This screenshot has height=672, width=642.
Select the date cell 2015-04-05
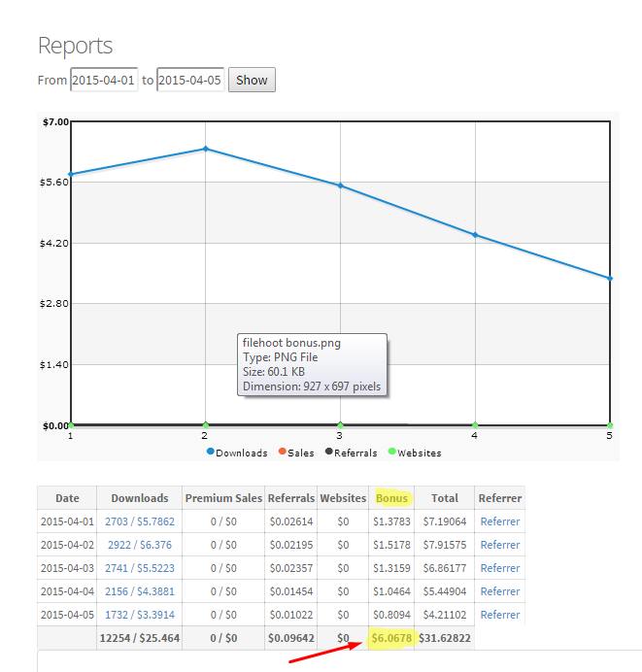(67, 615)
